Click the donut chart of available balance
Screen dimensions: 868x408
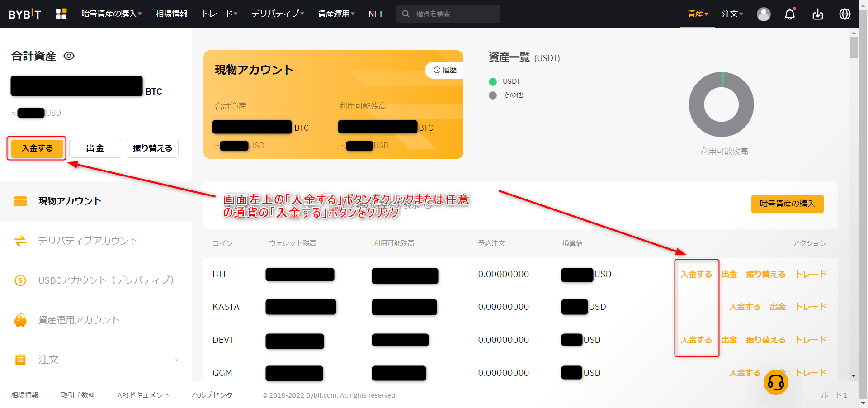pos(721,104)
